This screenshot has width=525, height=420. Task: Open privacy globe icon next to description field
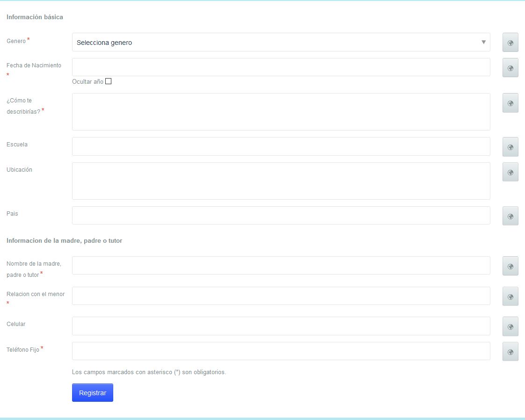point(510,103)
